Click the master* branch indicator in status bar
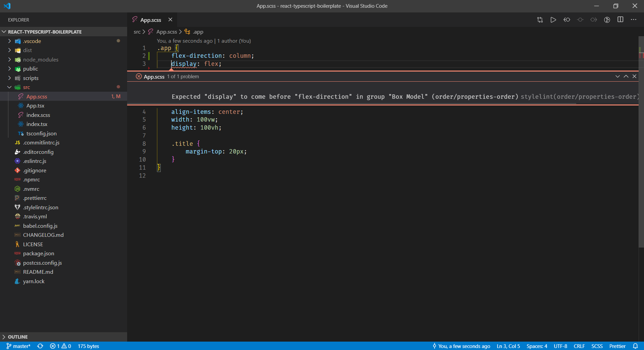 18,346
